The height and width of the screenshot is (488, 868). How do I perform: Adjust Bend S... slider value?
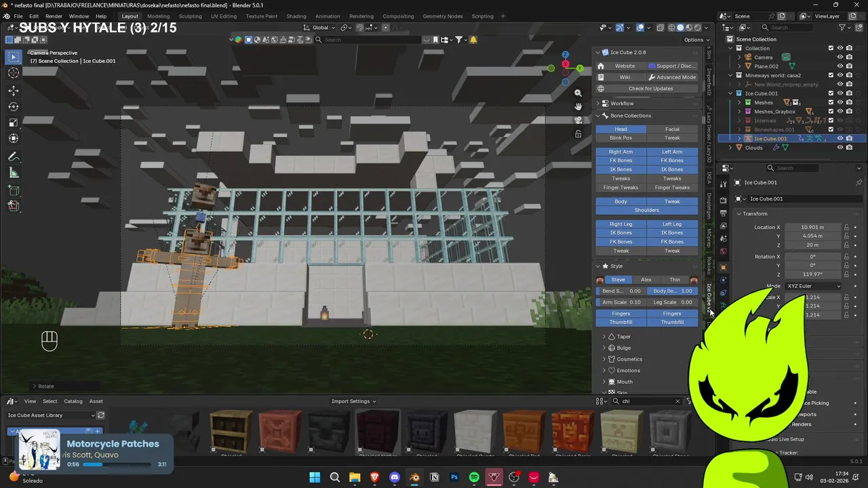pyautogui.click(x=620, y=291)
